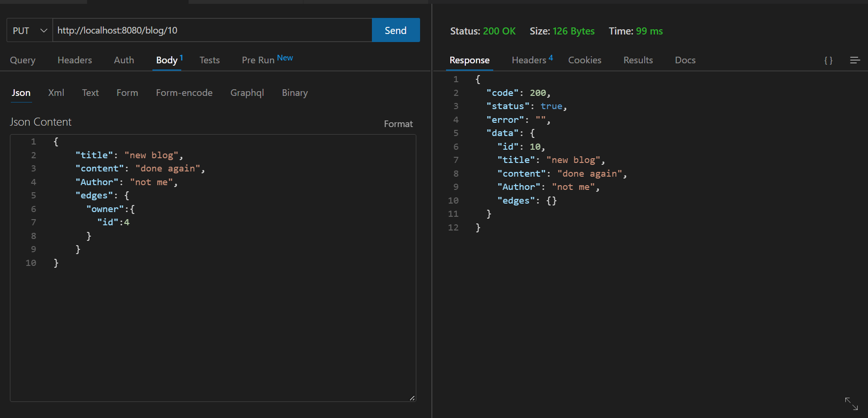The image size is (868, 418).
Task: Click the "id":4 line in request body
Action: 113,222
